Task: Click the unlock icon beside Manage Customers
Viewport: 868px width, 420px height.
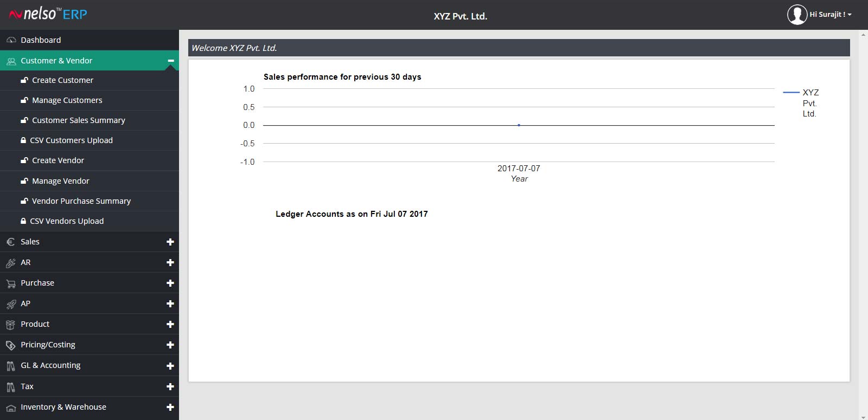Action: pos(24,100)
